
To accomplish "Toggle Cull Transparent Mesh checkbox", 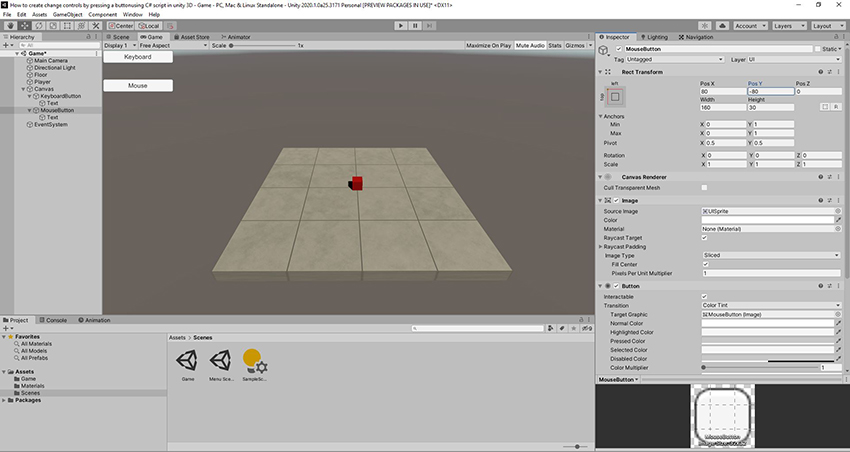I will (704, 188).
